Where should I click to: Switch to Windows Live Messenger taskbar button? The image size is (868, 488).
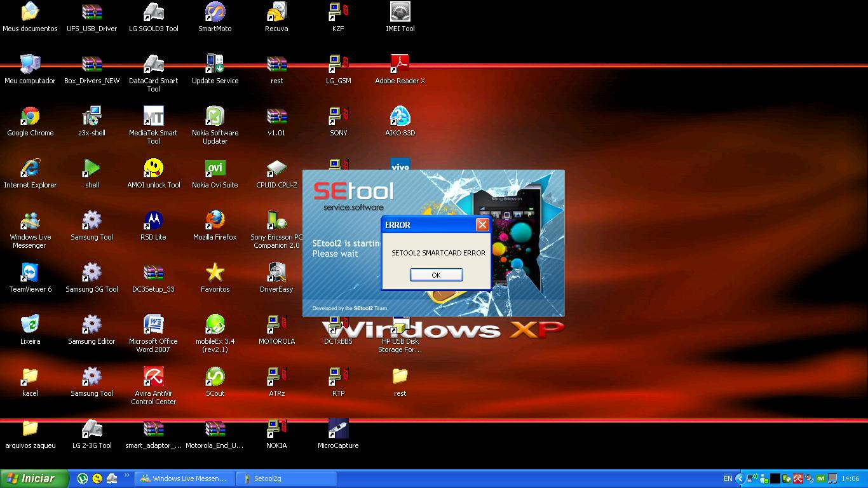click(x=184, y=478)
